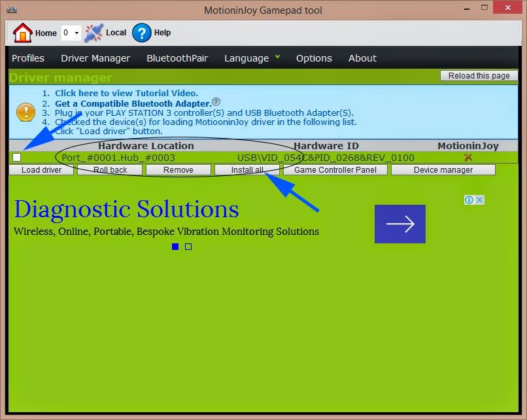Screen dimensions: 527x420
Task: Select the second ad carousel dot
Action: 188,247
